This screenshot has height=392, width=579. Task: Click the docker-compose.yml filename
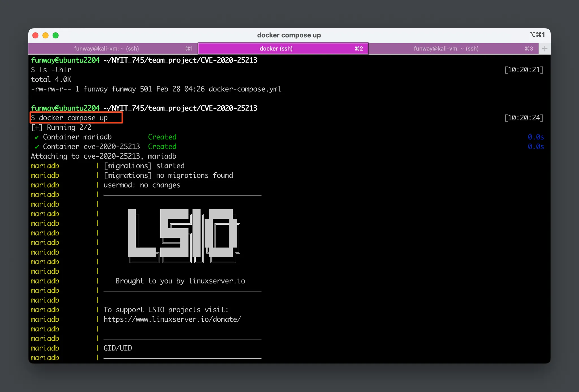click(x=245, y=89)
